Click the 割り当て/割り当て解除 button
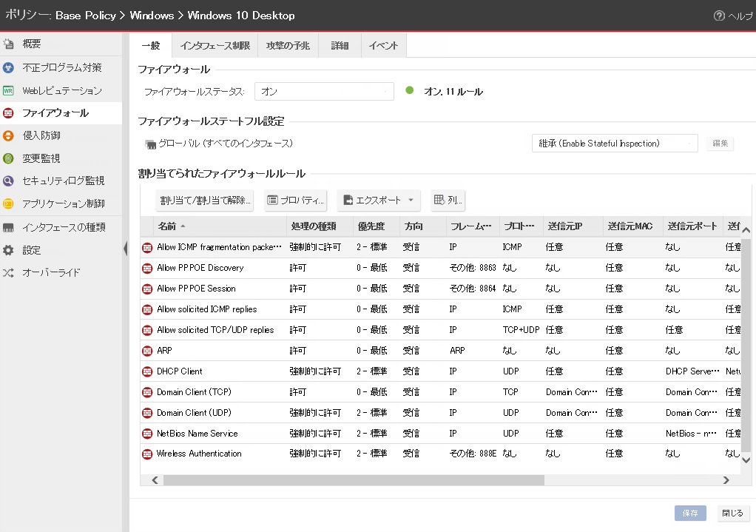756x532 pixels. click(205, 200)
